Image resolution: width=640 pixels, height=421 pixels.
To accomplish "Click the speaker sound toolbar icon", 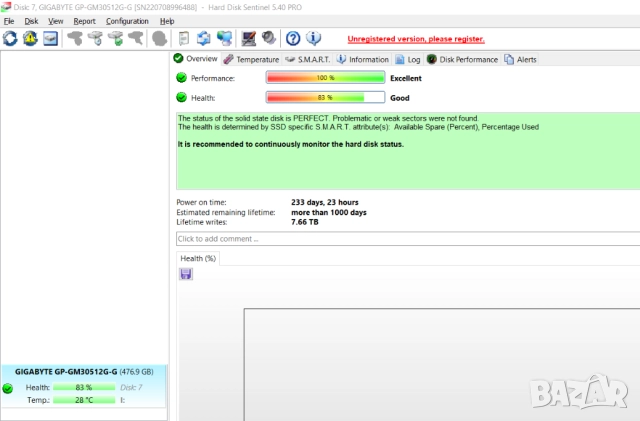I will pyautogui.click(x=267, y=38).
